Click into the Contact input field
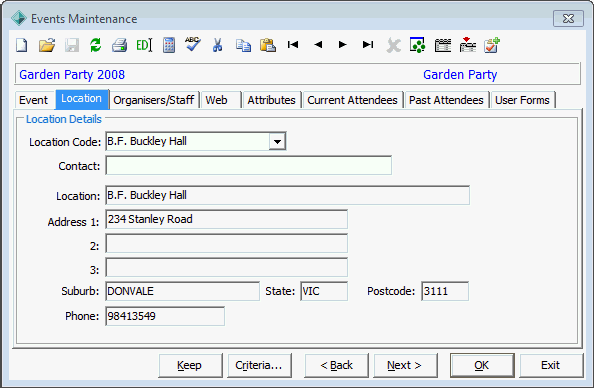Screen dimensions: 594x388 pyautogui.click(x=249, y=165)
